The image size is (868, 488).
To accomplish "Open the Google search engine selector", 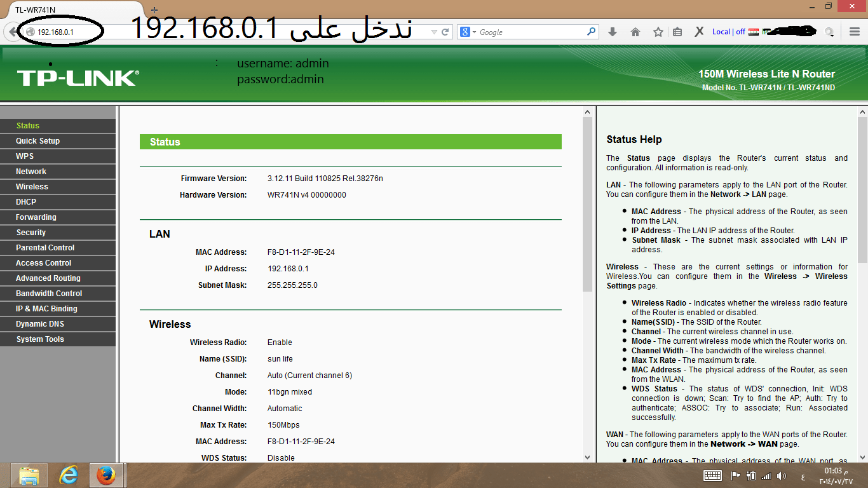I will click(x=468, y=32).
